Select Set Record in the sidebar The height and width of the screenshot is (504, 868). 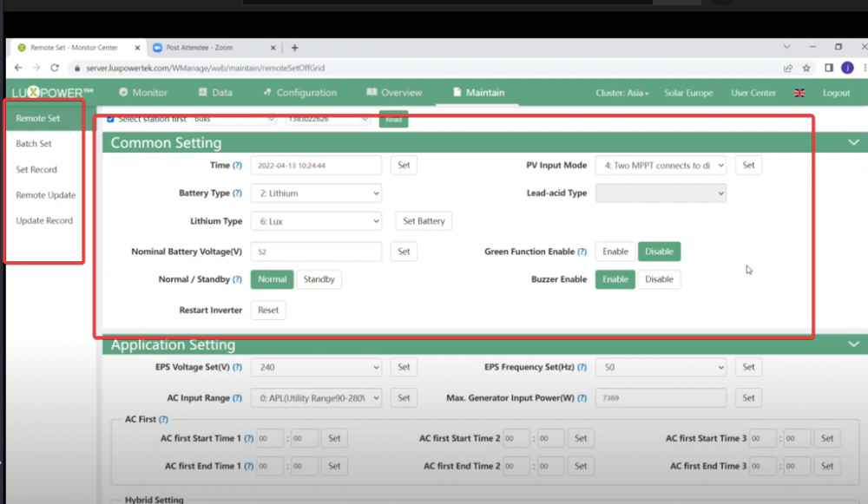coord(36,169)
